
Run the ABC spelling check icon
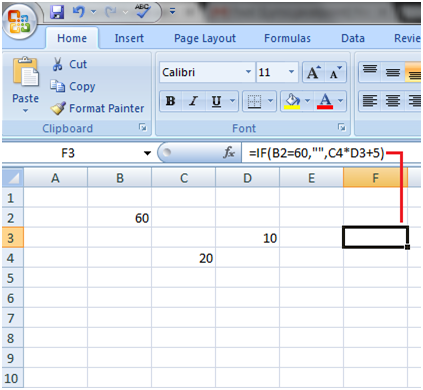click(x=143, y=11)
